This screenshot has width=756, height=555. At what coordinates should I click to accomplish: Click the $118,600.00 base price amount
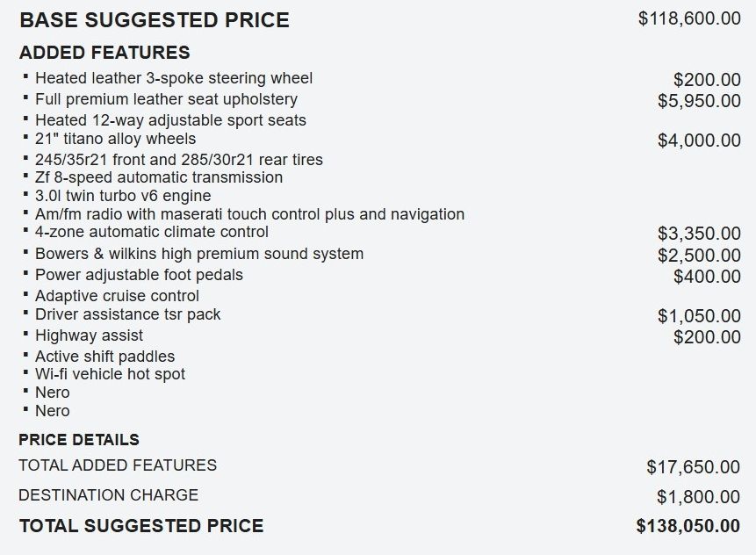click(688, 18)
